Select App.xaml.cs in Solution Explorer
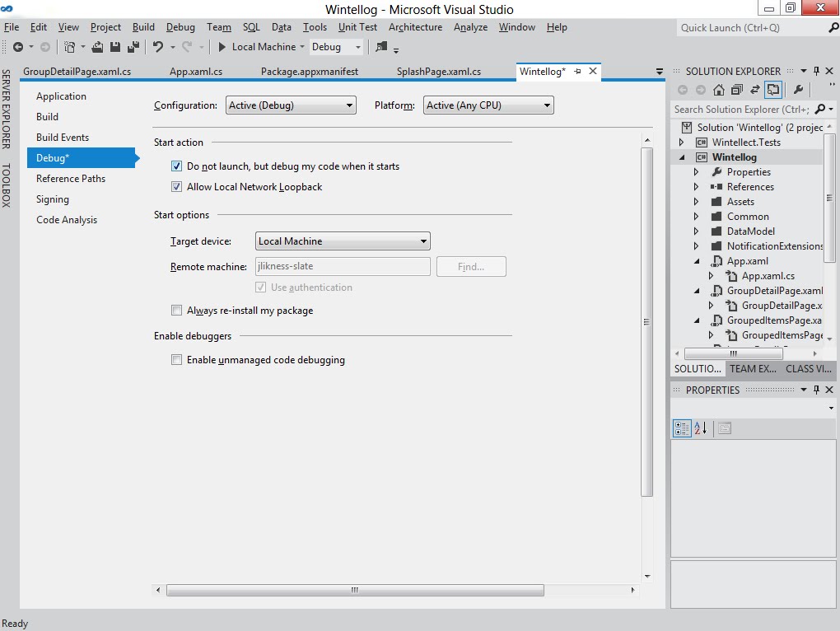 [768, 276]
